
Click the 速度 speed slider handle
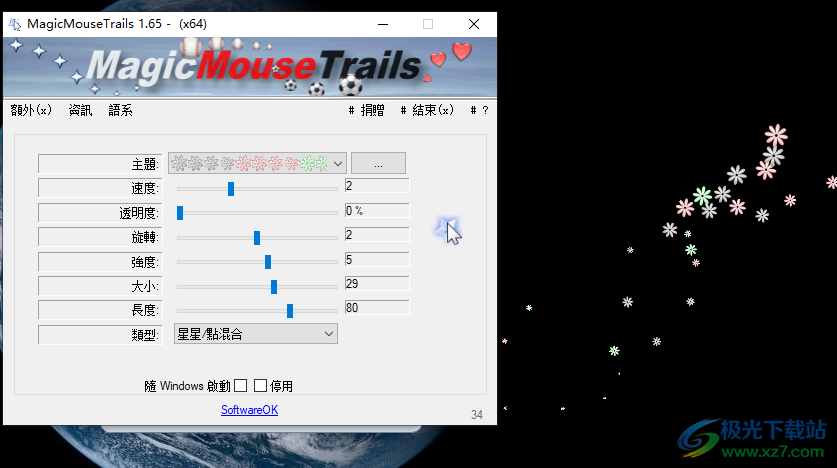(231, 188)
